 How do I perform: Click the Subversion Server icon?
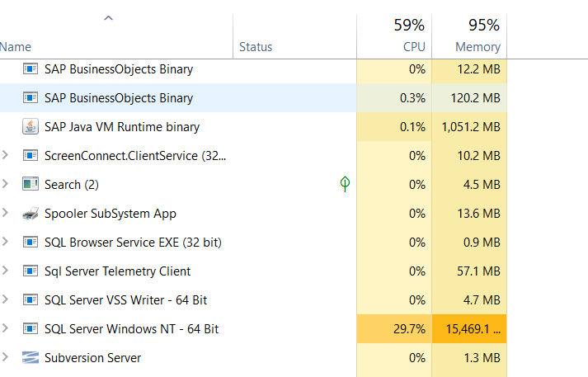[x=31, y=358]
